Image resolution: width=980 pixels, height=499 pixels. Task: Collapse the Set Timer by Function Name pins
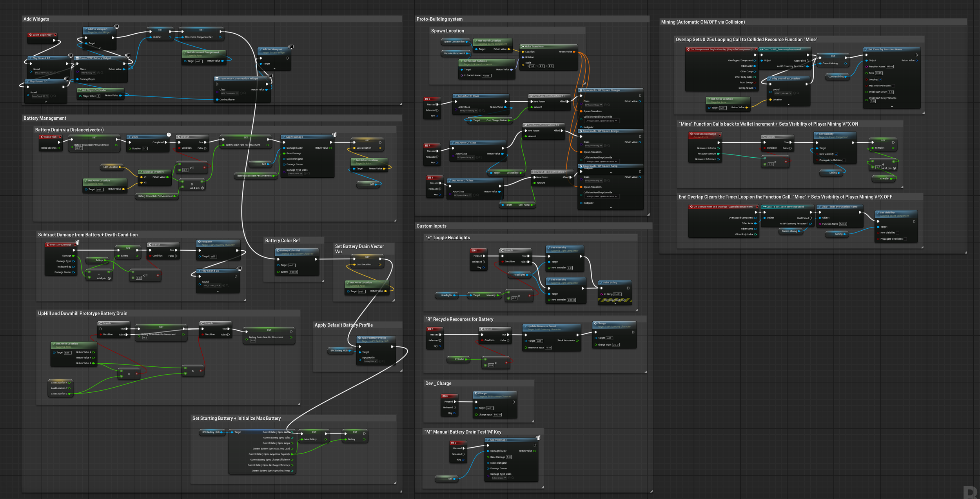coord(892,106)
